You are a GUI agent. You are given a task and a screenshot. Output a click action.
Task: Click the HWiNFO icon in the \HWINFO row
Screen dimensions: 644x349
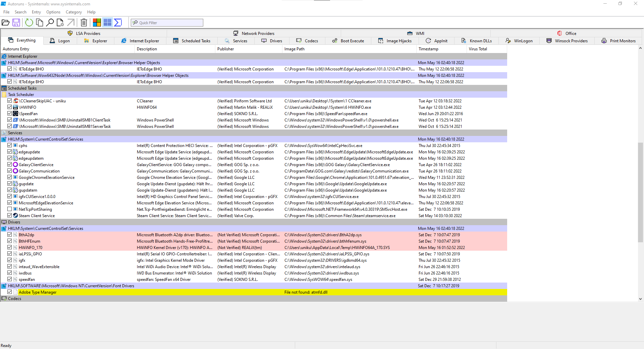click(x=15, y=107)
